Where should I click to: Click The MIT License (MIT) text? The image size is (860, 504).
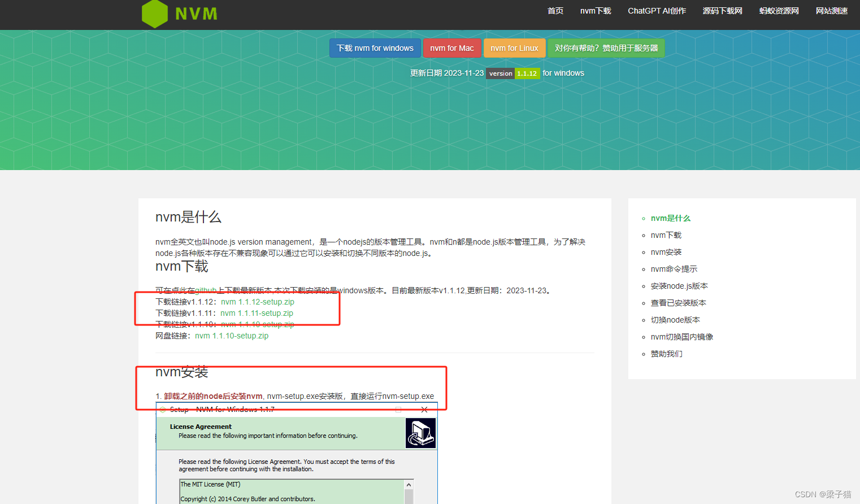click(x=210, y=484)
